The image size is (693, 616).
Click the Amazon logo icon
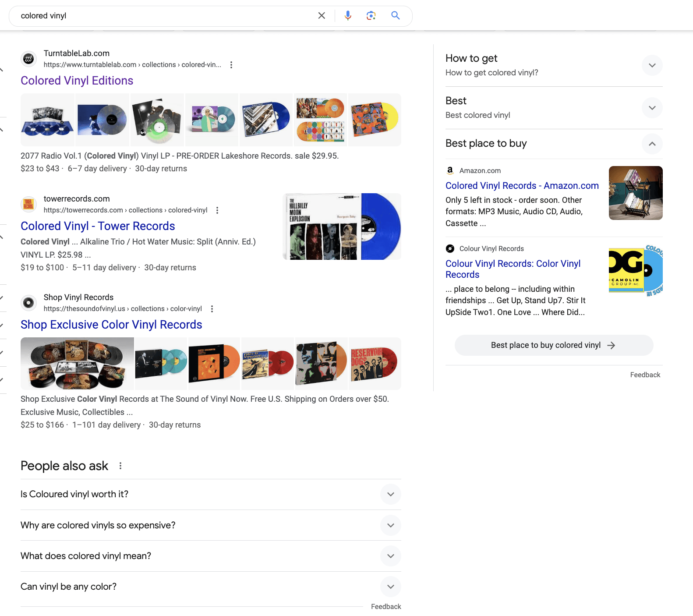coord(450,170)
